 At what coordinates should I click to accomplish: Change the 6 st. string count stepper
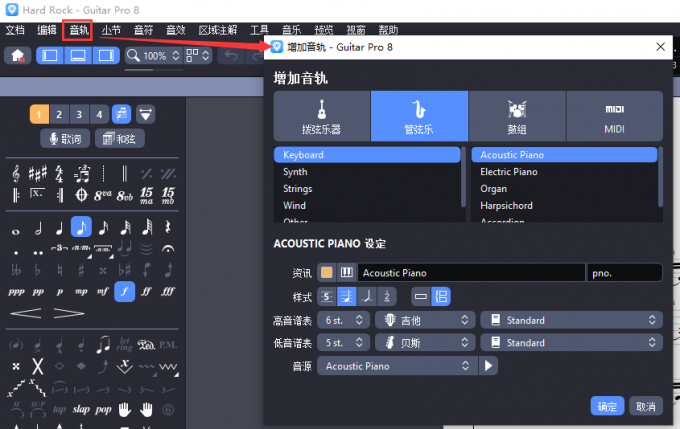359,320
